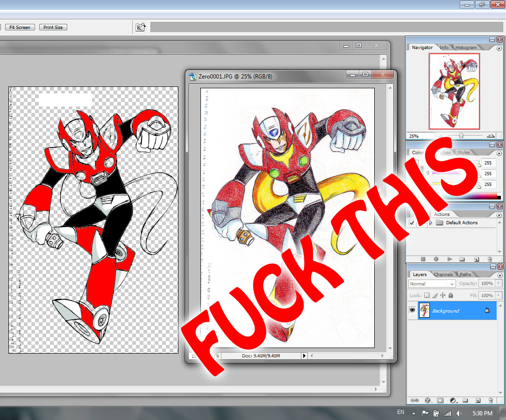Open the Layers panel options menu
Image resolution: width=506 pixels, height=420 pixels.
pos(500,276)
